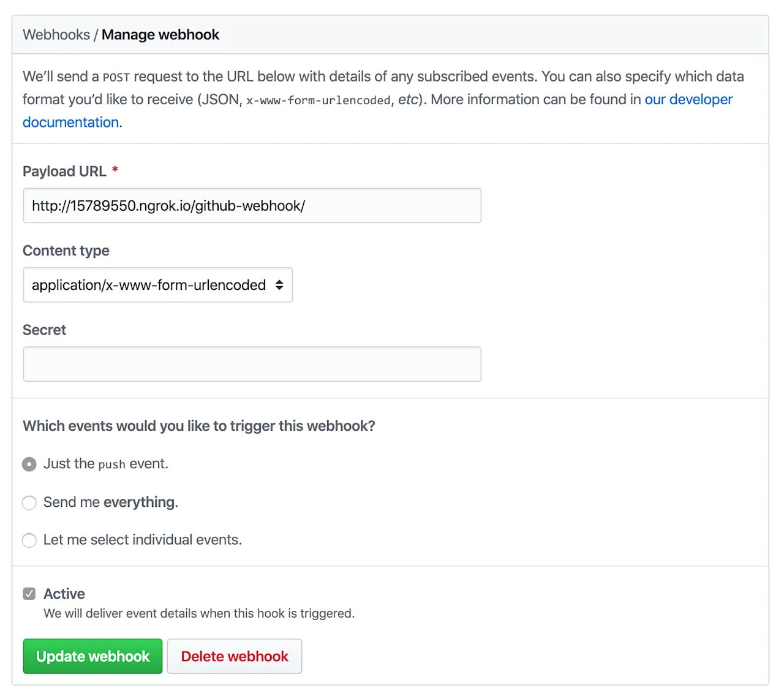This screenshot has width=784, height=698.
Task: Click the Active label text
Action: (64, 593)
